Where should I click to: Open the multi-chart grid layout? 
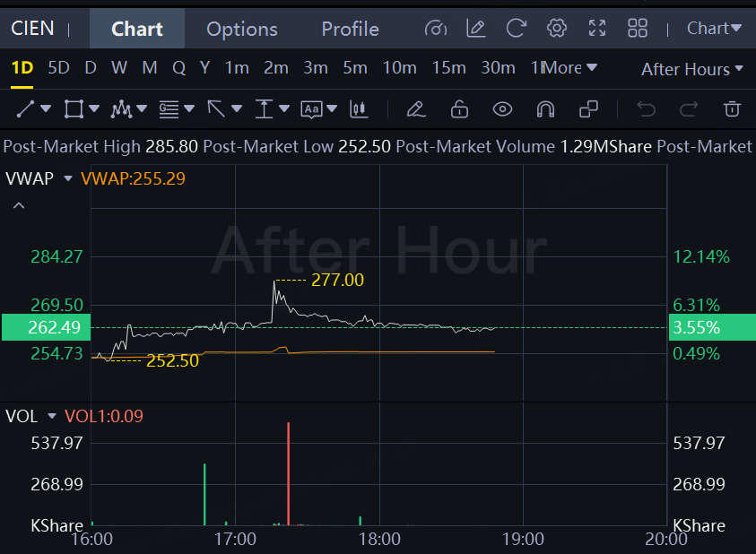tap(638, 29)
